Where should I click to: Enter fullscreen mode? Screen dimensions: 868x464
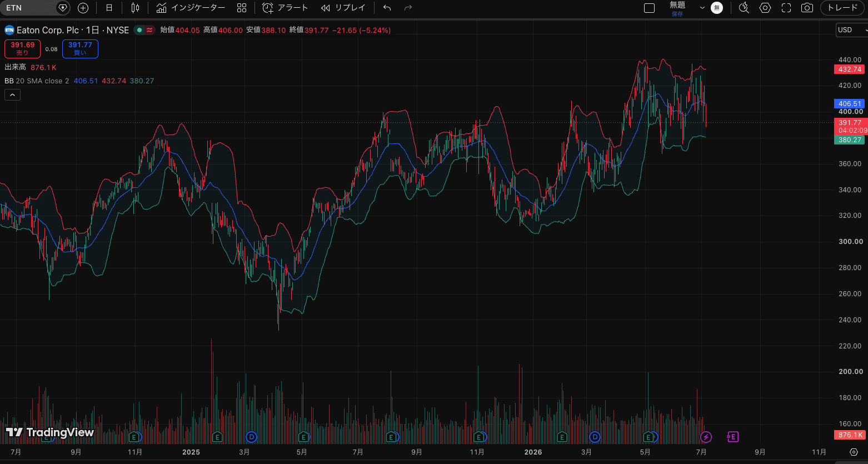point(786,8)
